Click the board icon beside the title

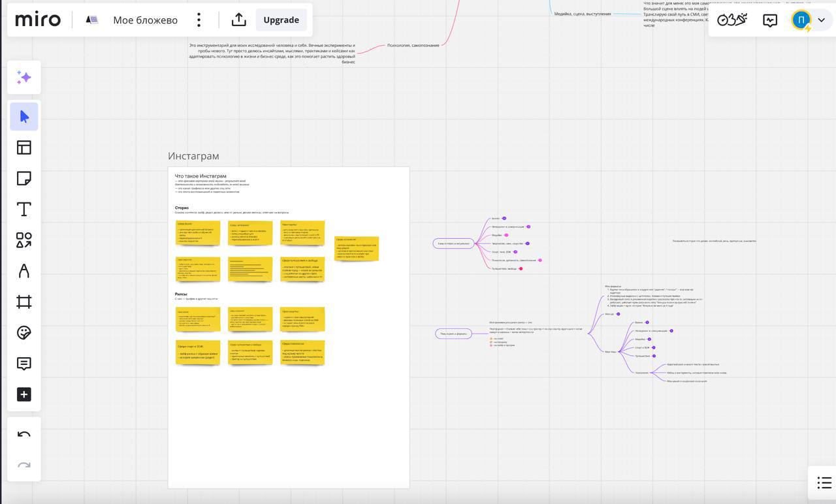(92, 20)
